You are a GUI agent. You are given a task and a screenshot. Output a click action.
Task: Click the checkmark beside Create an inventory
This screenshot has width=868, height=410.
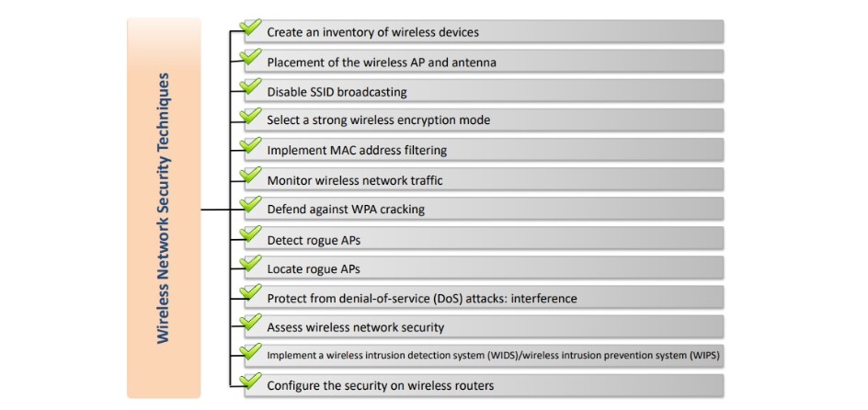(251, 27)
